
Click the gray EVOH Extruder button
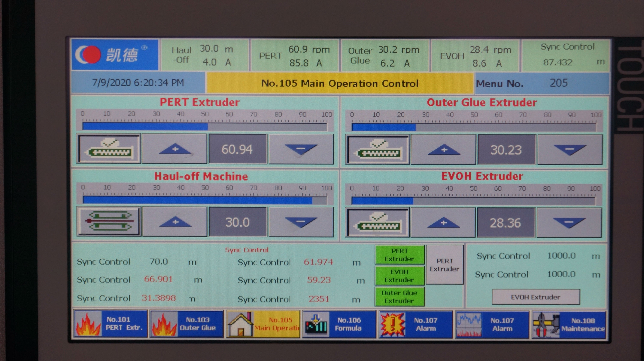(x=536, y=297)
